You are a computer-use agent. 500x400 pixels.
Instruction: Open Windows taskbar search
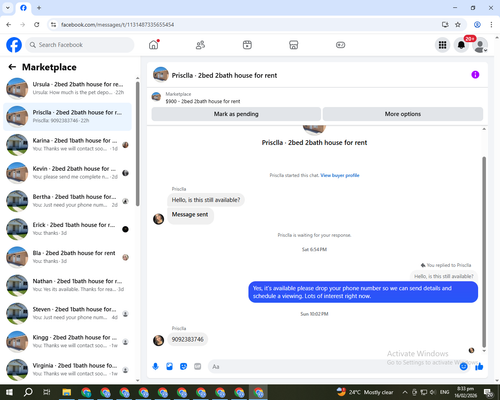(x=28, y=392)
